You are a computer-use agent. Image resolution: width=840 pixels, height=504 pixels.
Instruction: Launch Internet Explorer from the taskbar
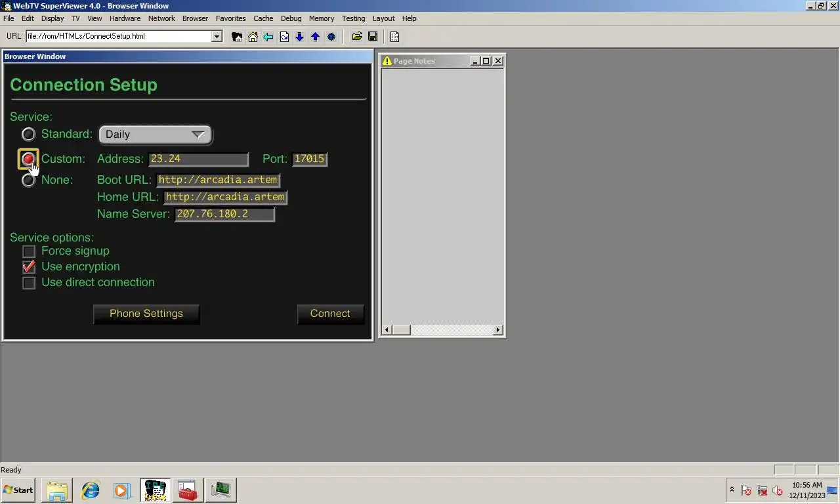pyautogui.click(x=90, y=490)
